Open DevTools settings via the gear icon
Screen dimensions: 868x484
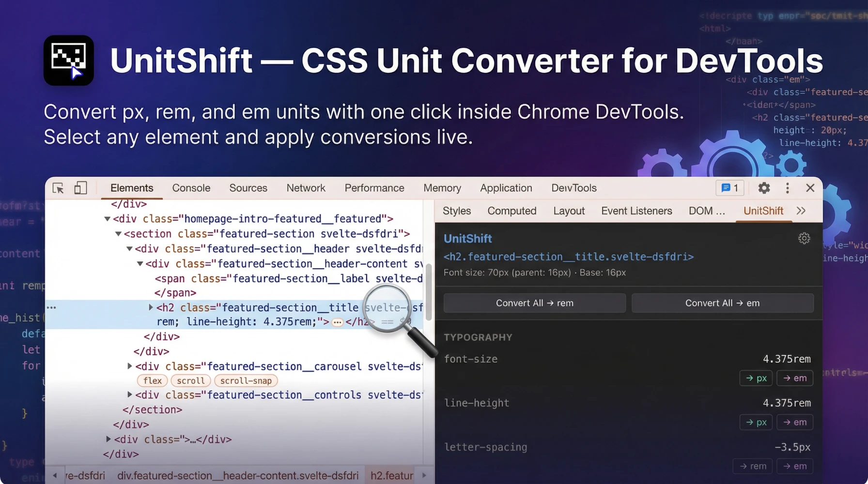point(764,188)
